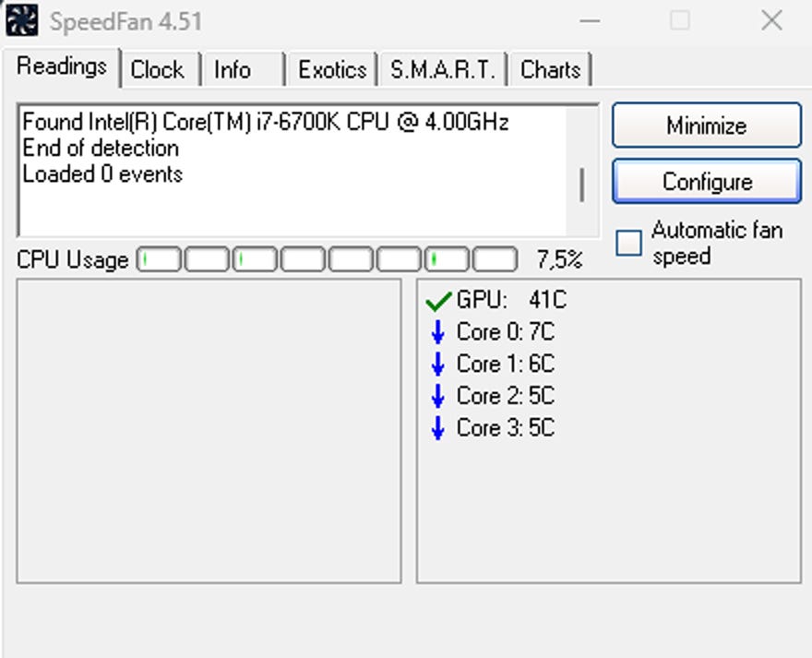The height and width of the screenshot is (658, 812).
Task: Enable the Automatic fan speed checkbox
Action: (629, 243)
